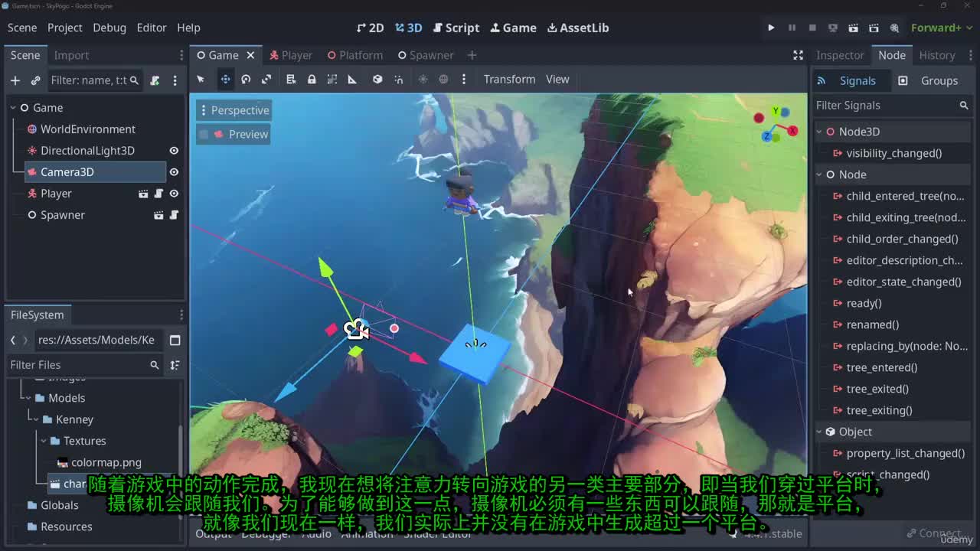Switch to the Spawner scene tab

(426, 55)
